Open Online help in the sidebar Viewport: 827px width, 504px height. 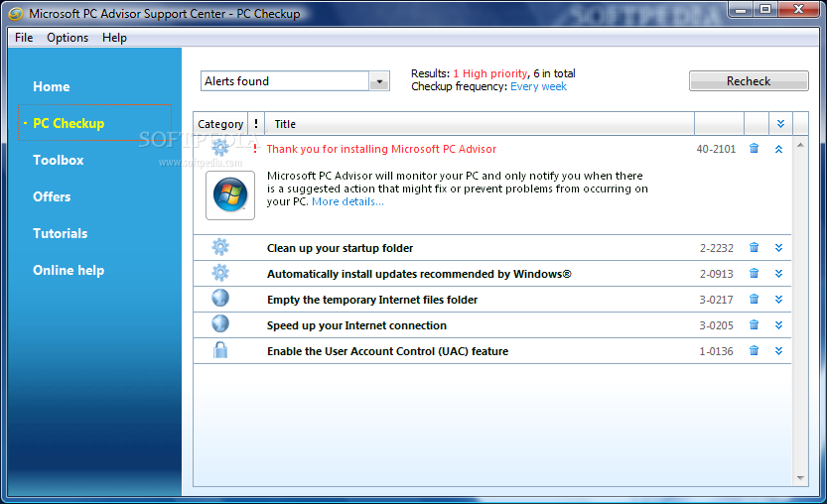69,270
